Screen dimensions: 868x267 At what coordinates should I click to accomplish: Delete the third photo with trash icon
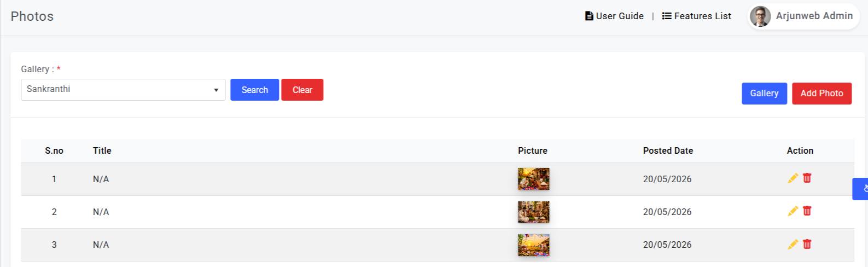(807, 244)
